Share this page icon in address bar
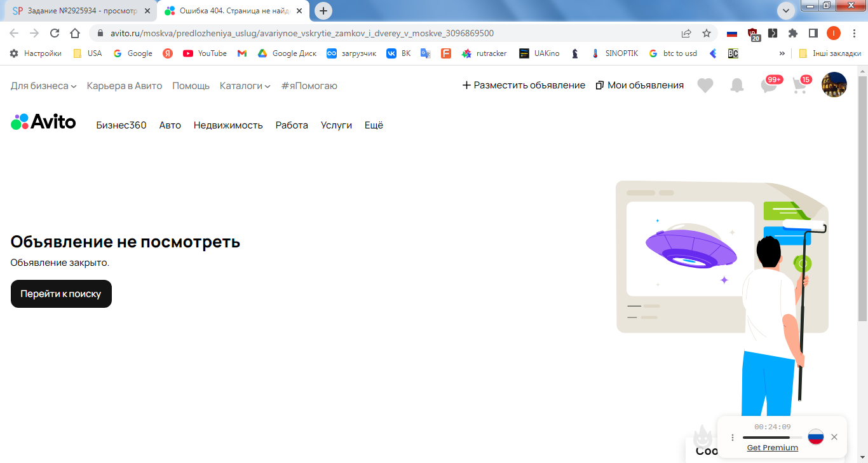868x463 pixels. coord(686,33)
